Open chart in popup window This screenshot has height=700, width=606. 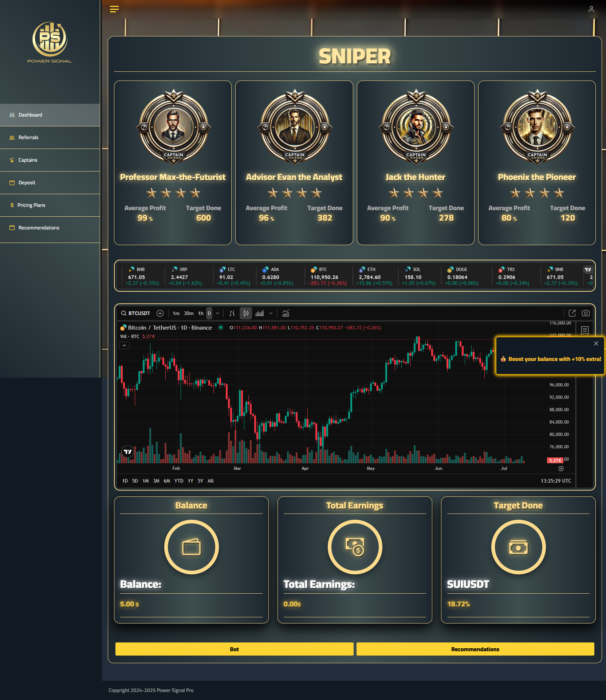coord(572,313)
